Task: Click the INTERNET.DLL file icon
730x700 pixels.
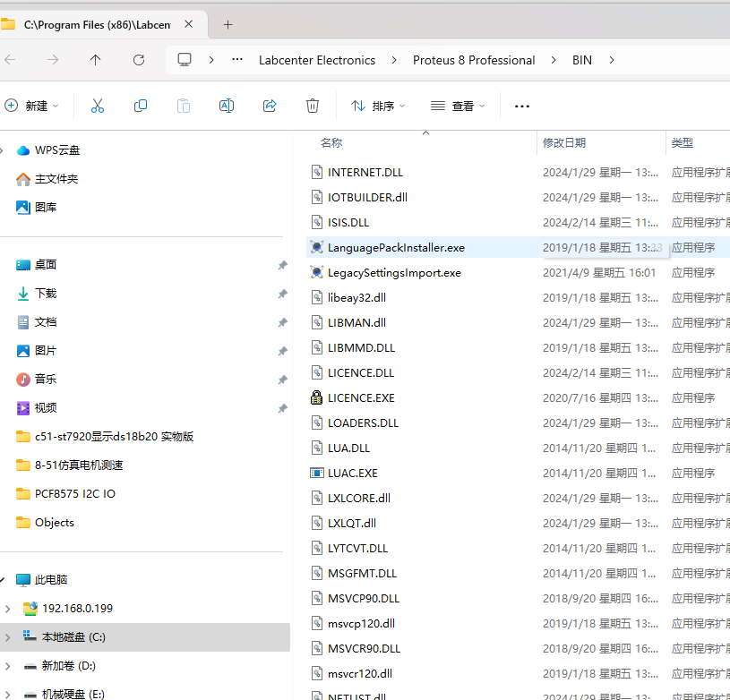Action: pos(316,172)
